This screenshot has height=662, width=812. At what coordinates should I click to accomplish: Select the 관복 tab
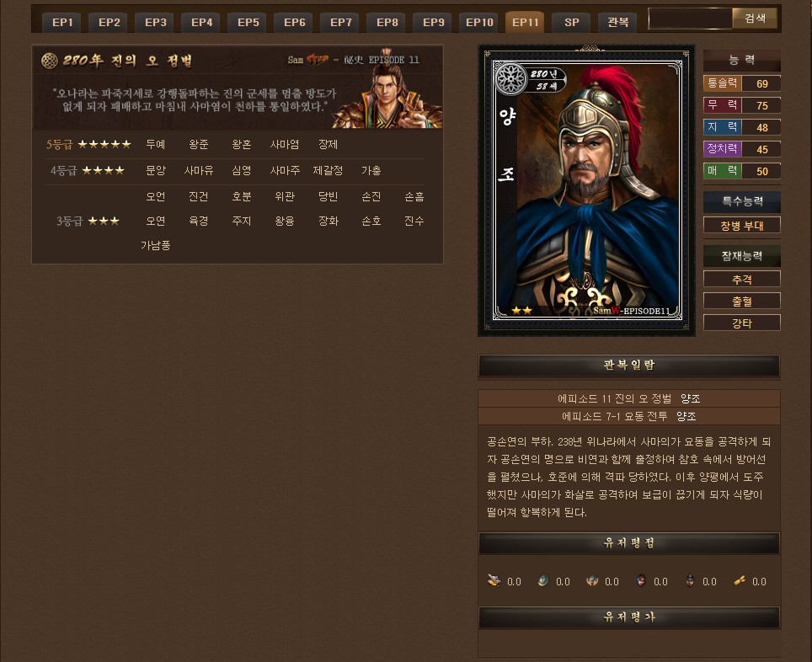[617, 22]
